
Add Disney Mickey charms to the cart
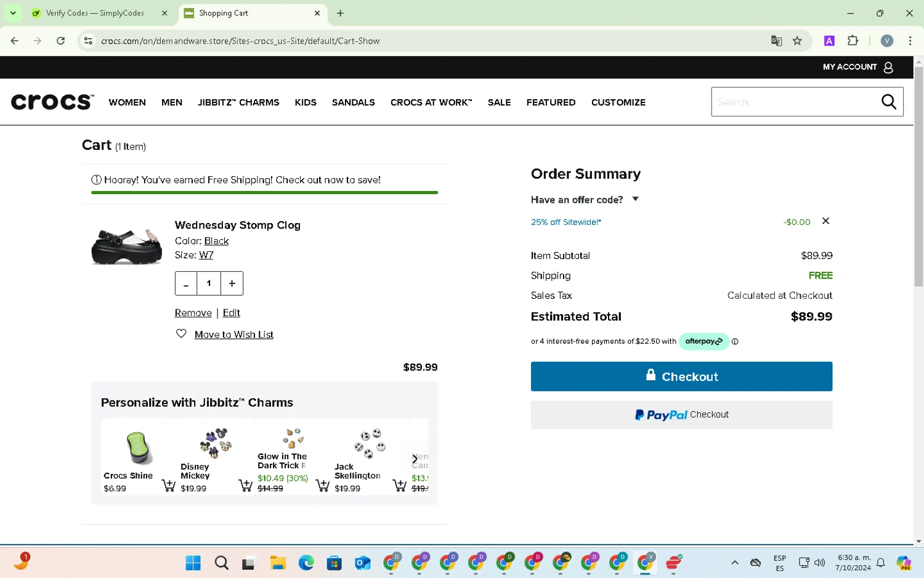click(245, 486)
